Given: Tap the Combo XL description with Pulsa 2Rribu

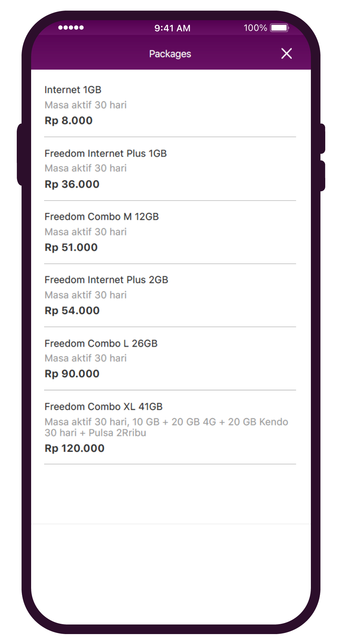Looking at the screenshot, I should 166,427.
